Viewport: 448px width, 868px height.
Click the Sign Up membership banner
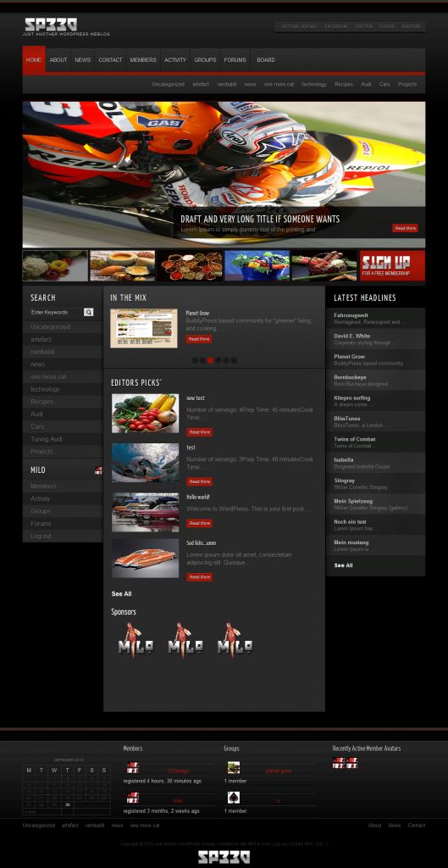[x=393, y=265]
